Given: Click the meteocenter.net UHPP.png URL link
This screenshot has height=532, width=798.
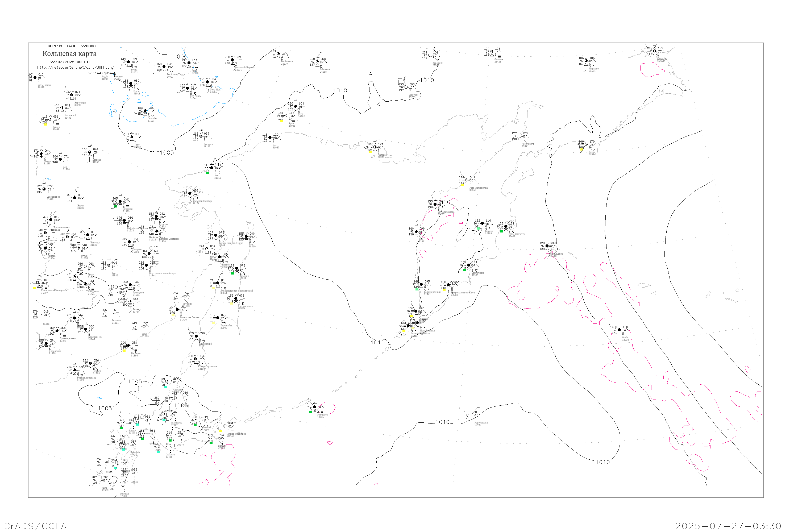Looking at the screenshot, I should coord(75,68).
